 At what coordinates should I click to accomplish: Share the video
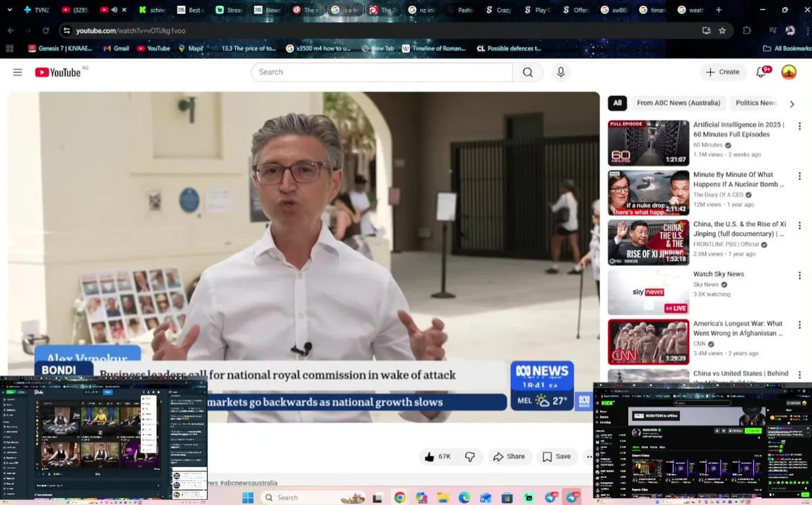coord(509,457)
